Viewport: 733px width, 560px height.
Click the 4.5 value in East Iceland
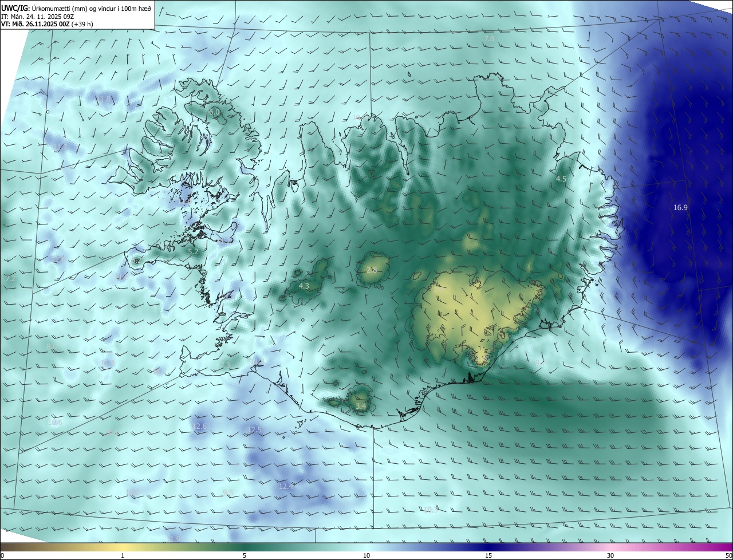tap(561, 179)
